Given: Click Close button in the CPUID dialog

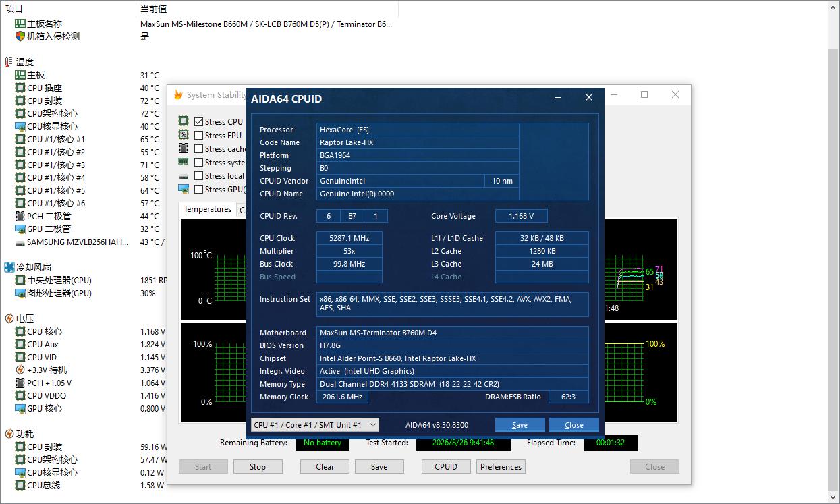Looking at the screenshot, I should tap(574, 424).
